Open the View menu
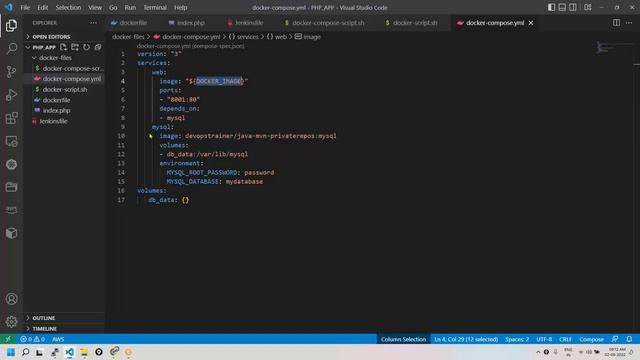The width and height of the screenshot is (640, 360). point(95,7)
